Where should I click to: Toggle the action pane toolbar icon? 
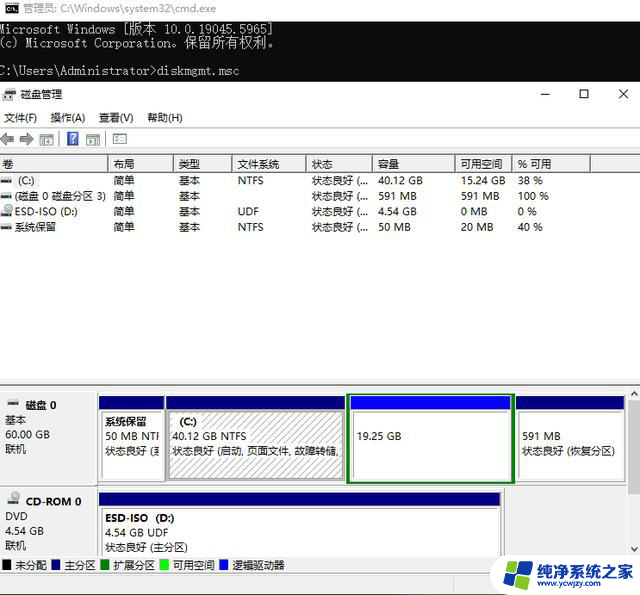(93, 140)
